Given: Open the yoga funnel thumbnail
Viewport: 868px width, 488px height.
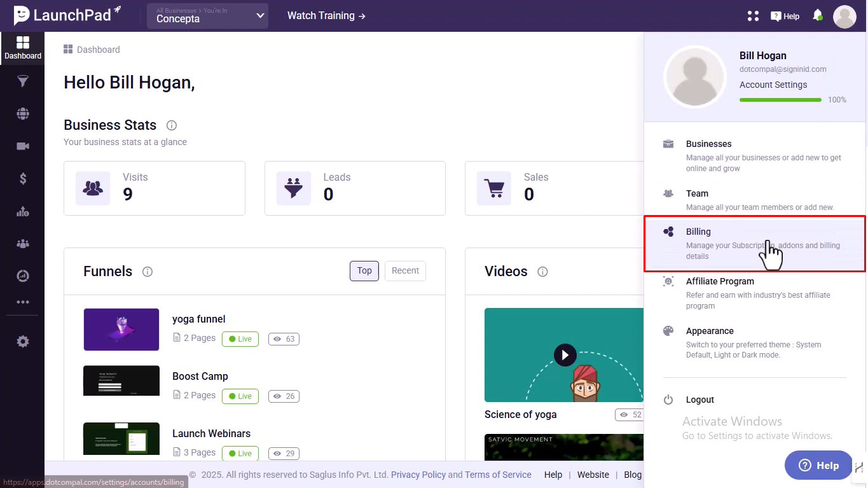Looking at the screenshot, I should 121,330.
